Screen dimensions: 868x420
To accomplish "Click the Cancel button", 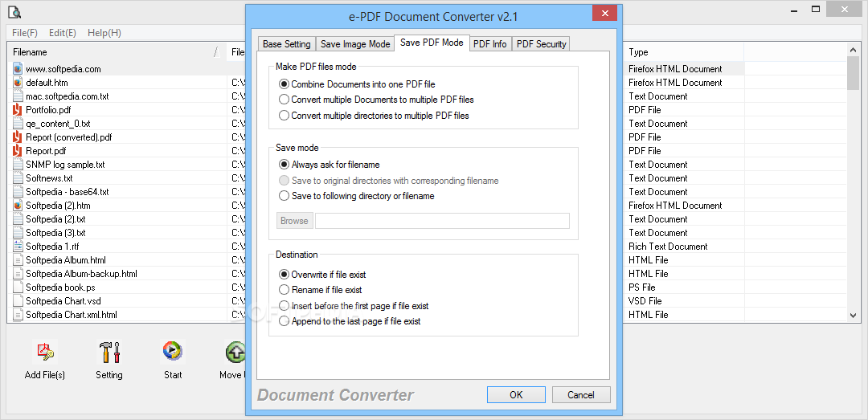I will point(581,395).
